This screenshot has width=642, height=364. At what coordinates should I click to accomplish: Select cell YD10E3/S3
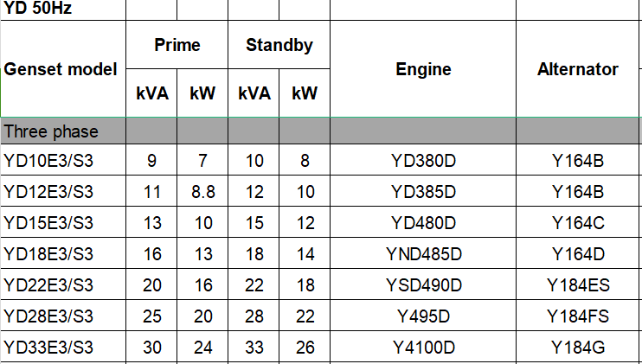(x=63, y=160)
